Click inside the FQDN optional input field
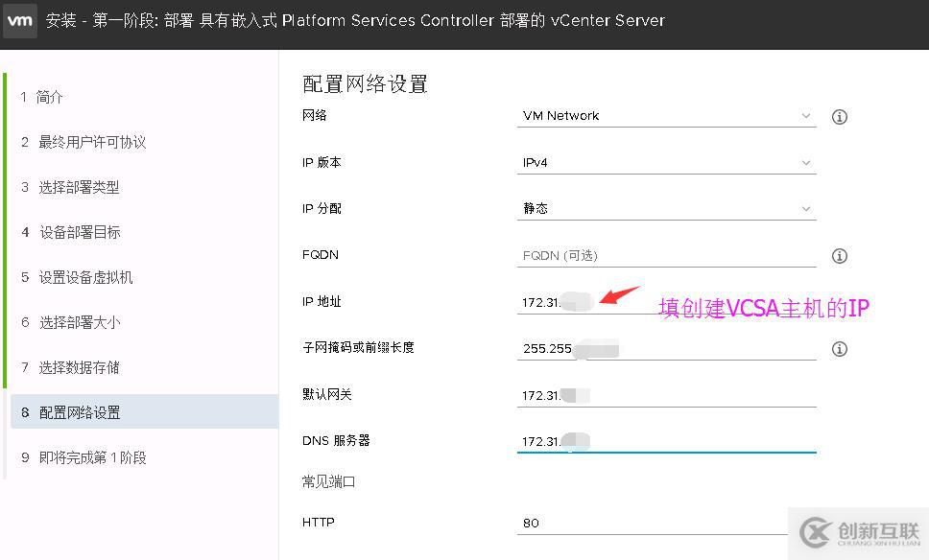 coord(666,255)
